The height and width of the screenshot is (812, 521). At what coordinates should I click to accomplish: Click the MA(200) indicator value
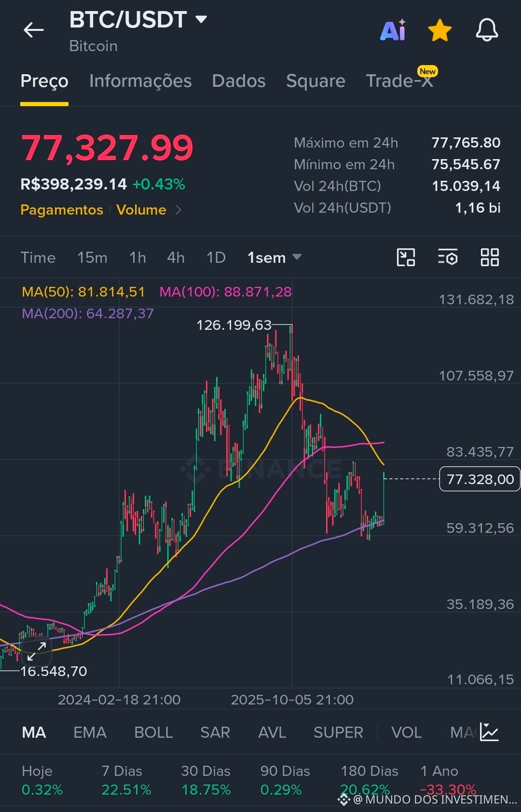point(88,313)
